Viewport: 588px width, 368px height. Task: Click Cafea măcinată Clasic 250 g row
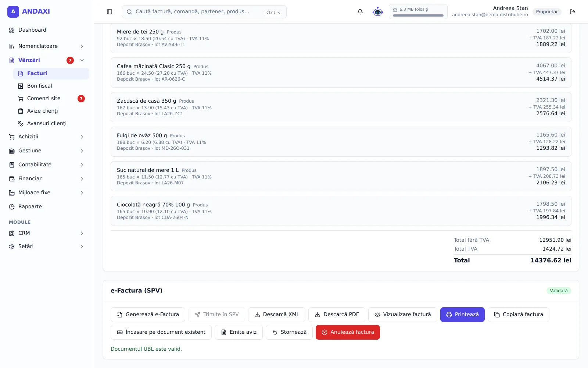point(341,72)
